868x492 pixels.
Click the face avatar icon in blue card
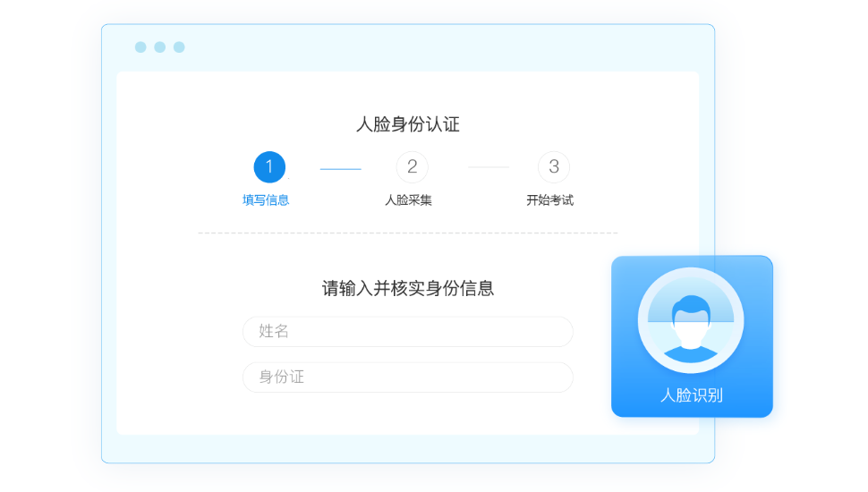pos(691,328)
